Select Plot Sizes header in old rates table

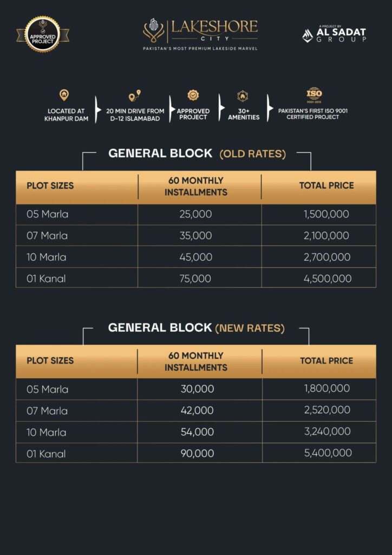coord(50,185)
